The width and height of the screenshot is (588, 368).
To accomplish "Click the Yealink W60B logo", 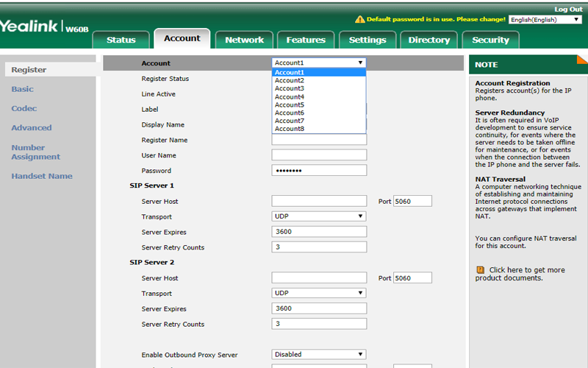I will click(x=44, y=27).
